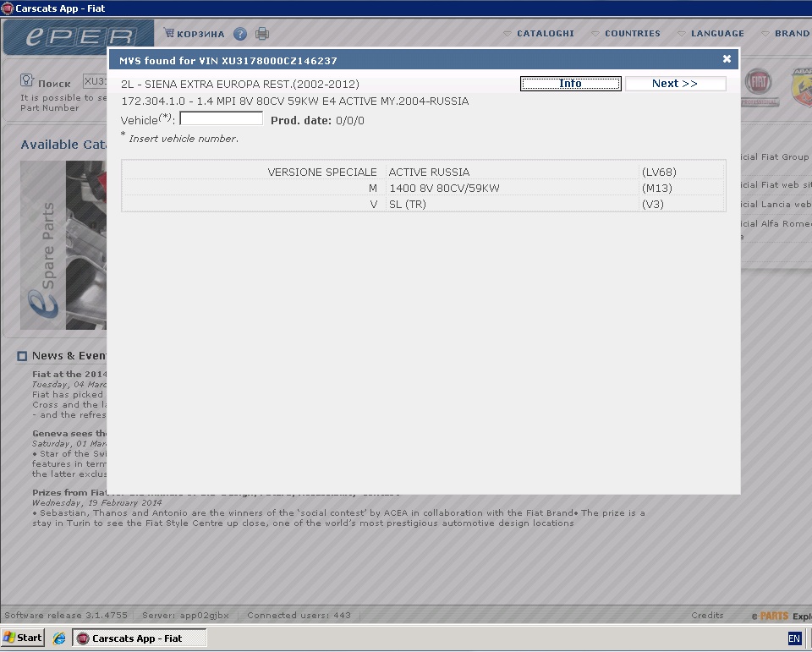The height and width of the screenshot is (652, 812).
Task: Select the 1400 8V 80CV/59KW cell
Action: 513,188
